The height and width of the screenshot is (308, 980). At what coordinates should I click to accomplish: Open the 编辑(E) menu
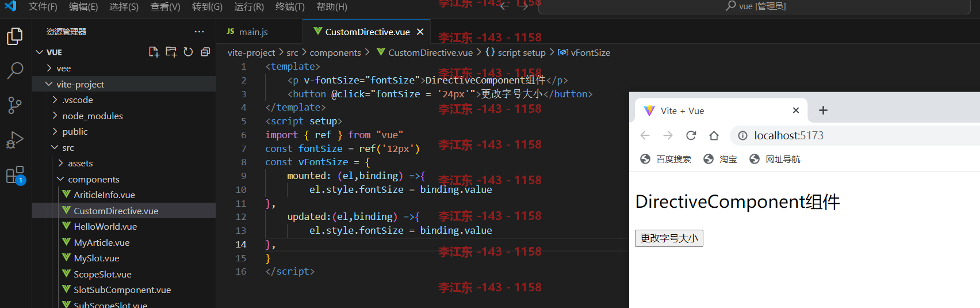click(x=83, y=7)
